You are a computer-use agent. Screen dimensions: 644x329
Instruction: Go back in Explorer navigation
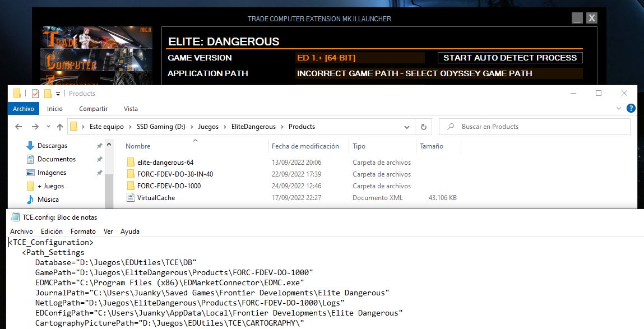[18, 127]
